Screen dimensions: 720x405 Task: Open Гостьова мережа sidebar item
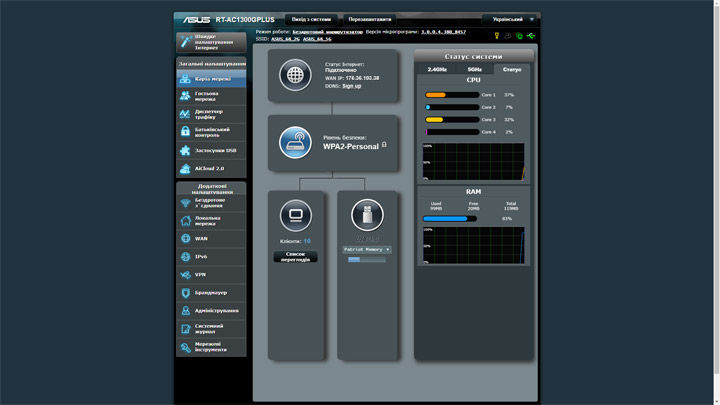point(211,96)
